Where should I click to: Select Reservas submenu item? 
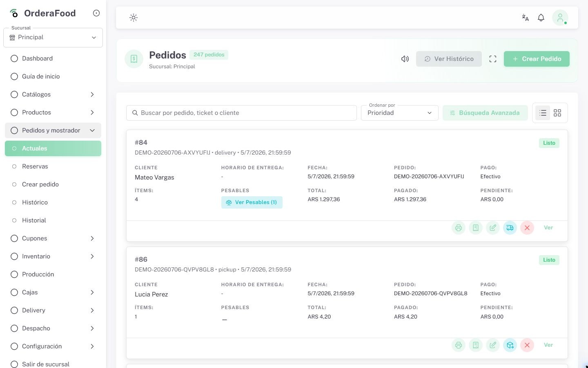(x=53, y=166)
